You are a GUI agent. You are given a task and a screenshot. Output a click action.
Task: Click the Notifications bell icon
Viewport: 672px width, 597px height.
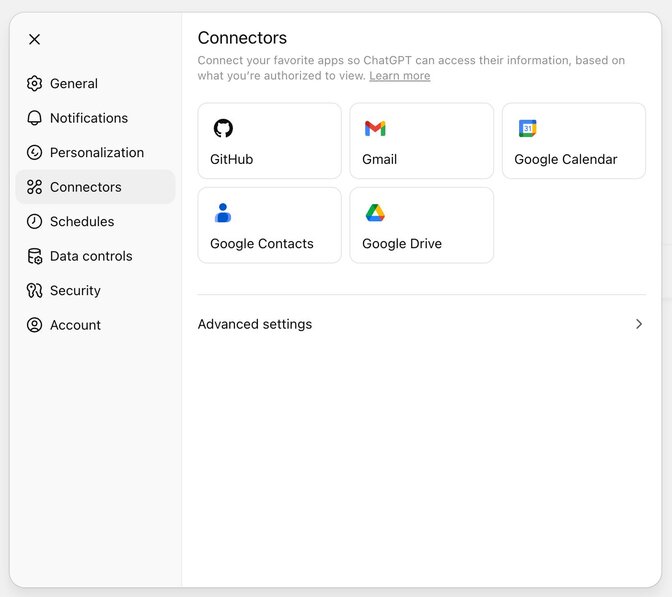34,118
